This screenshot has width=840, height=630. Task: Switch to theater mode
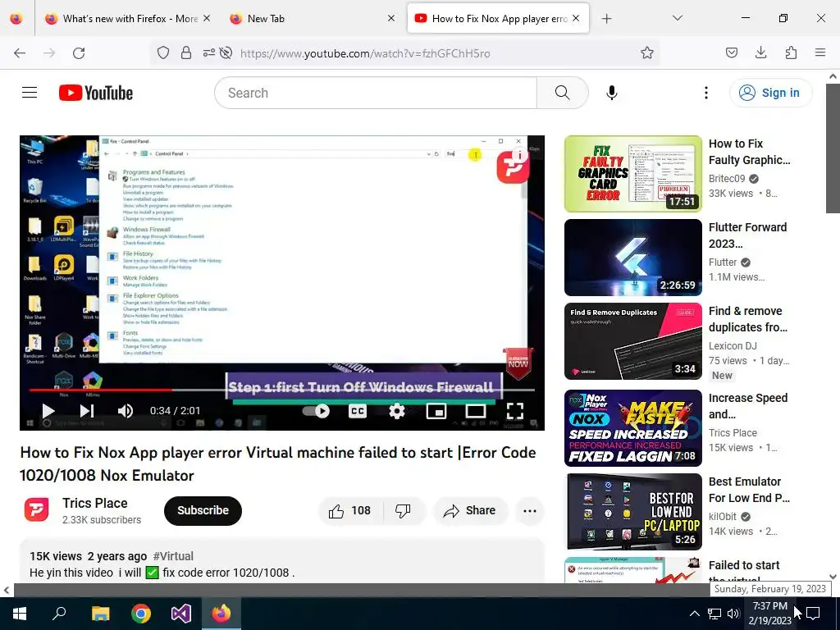pyautogui.click(x=475, y=411)
